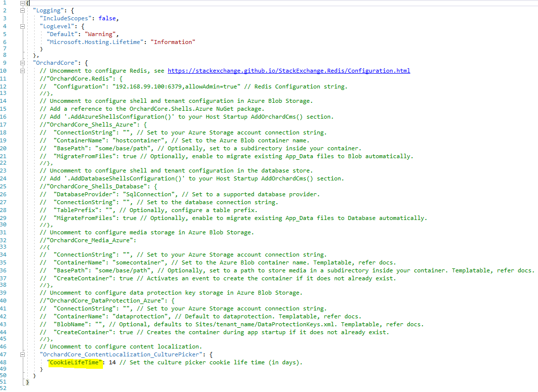Click '.AddDatabaseShellsConfiguration()' in the comment
538x392 pixels.
(124, 178)
